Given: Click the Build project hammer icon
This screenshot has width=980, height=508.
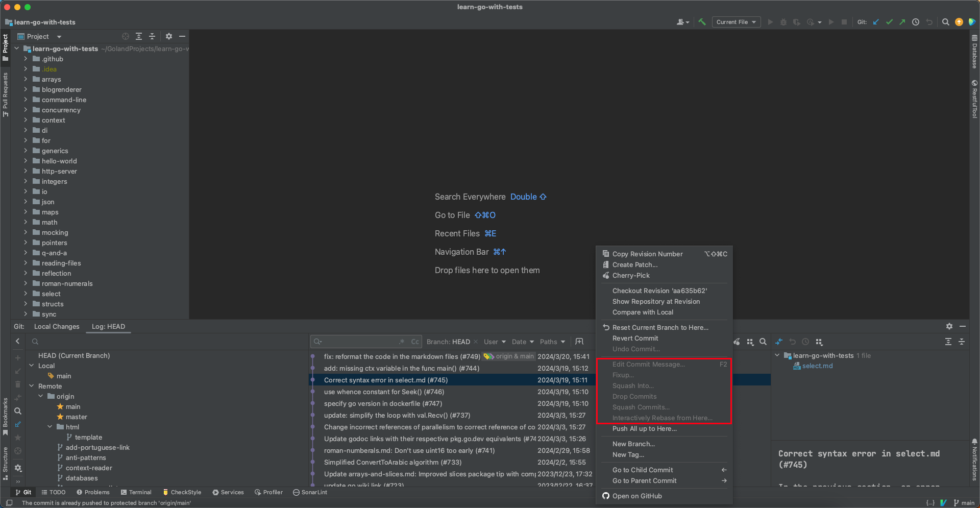Looking at the screenshot, I should 702,22.
